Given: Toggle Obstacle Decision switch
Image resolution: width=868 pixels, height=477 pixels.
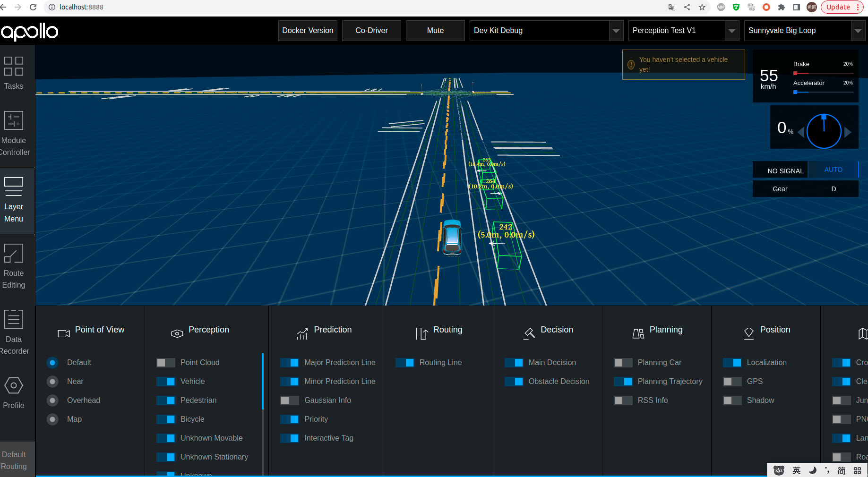Looking at the screenshot, I should tap(514, 382).
